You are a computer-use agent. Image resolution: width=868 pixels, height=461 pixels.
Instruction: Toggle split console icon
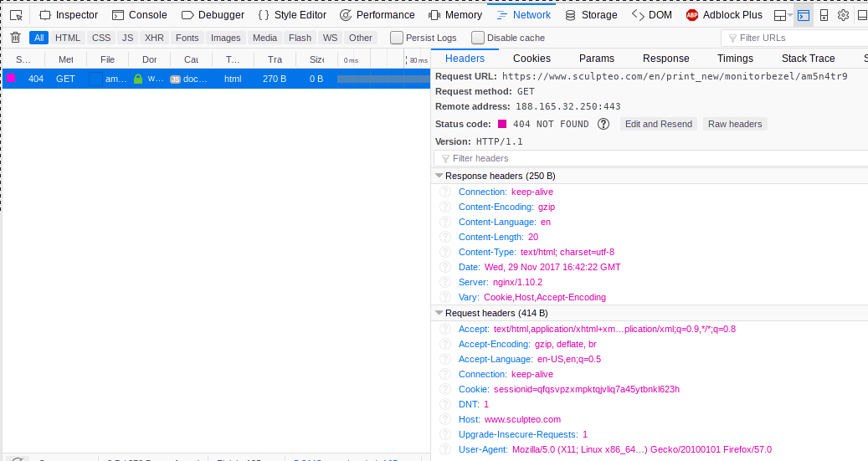point(804,15)
